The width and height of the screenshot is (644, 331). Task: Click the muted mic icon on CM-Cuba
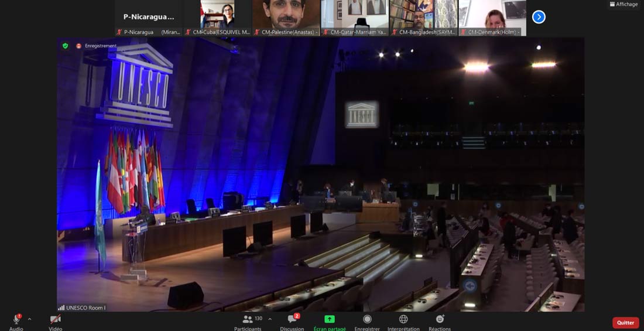click(x=188, y=32)
